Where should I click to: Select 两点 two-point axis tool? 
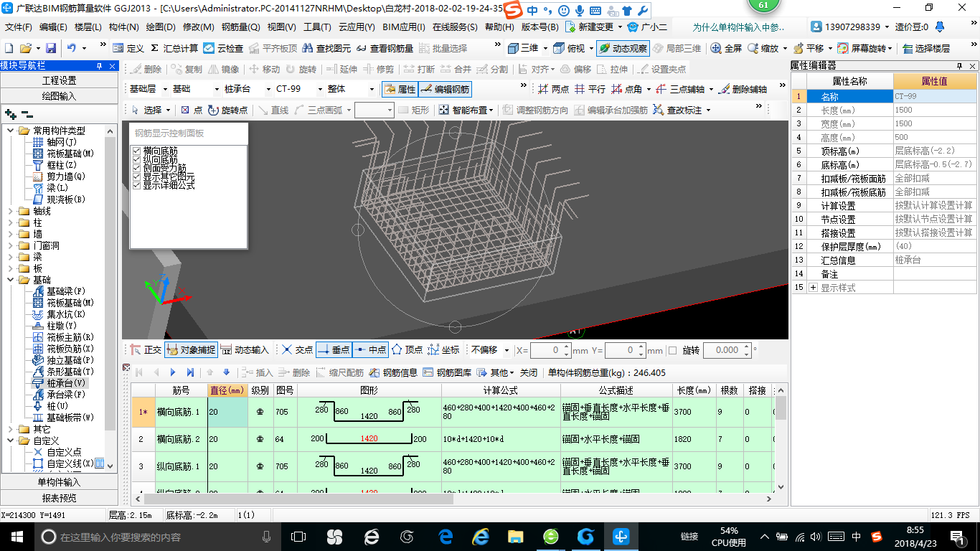[x=554, y=90]
